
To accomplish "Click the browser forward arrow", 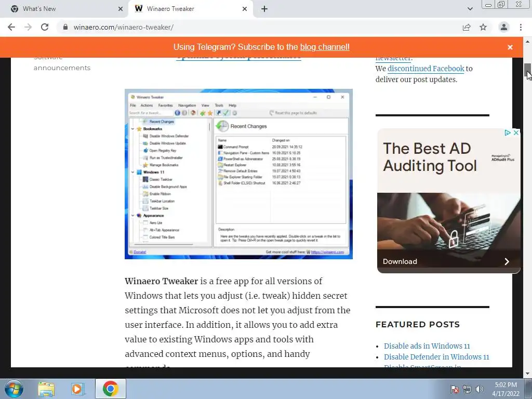I will (x=28, y=27).
